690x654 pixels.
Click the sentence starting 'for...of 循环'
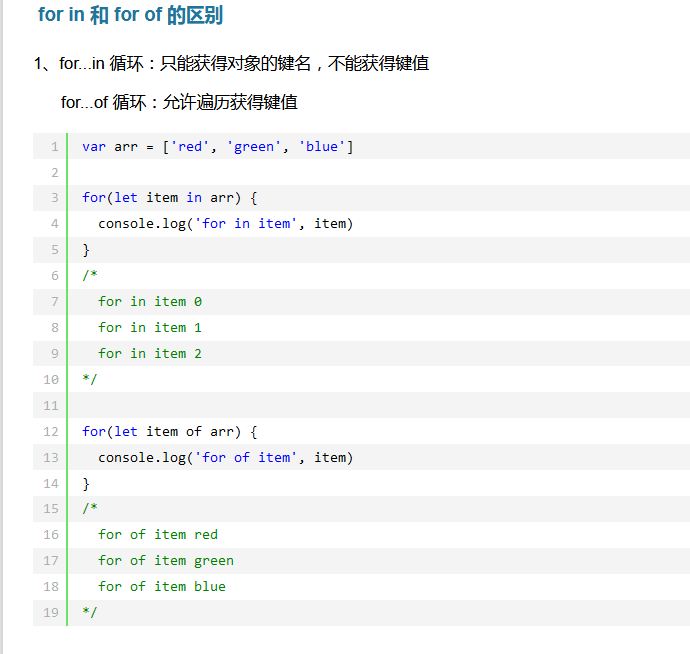179,103
